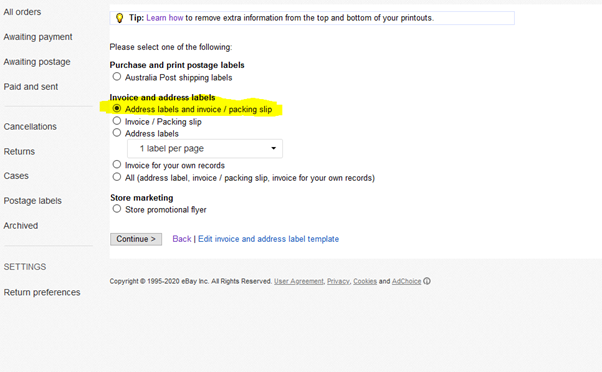
Task: Open Cancellations in the sidebar
Action: click(x=30, y=126)
